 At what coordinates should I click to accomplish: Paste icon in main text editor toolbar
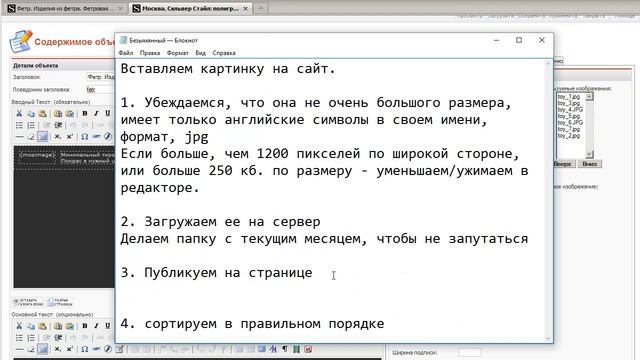[42, 326]
